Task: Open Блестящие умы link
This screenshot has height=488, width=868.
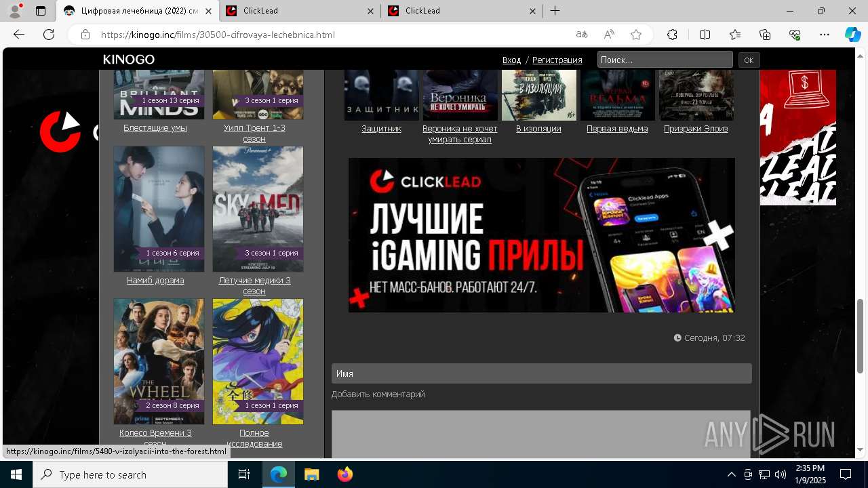Action: point(155,128)
